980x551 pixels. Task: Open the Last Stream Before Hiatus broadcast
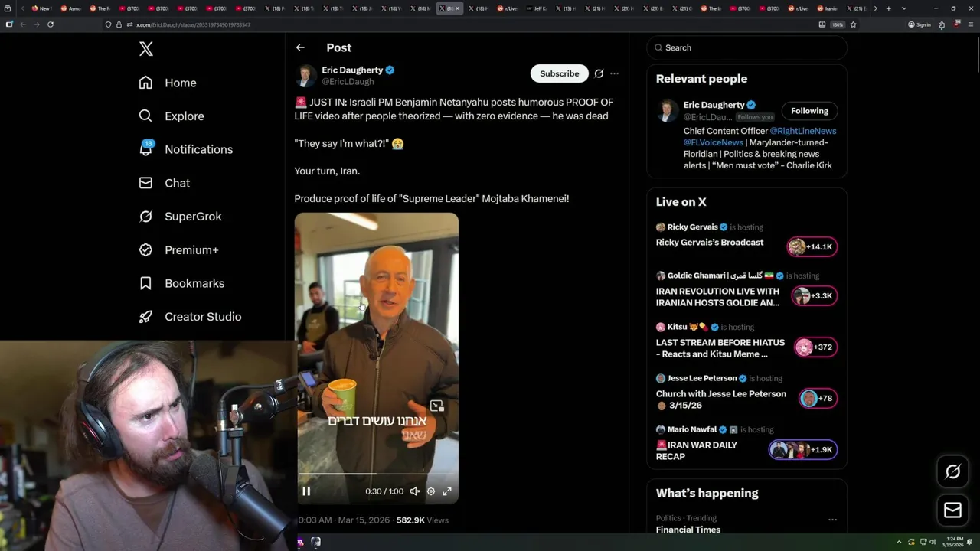pos(720,348)
